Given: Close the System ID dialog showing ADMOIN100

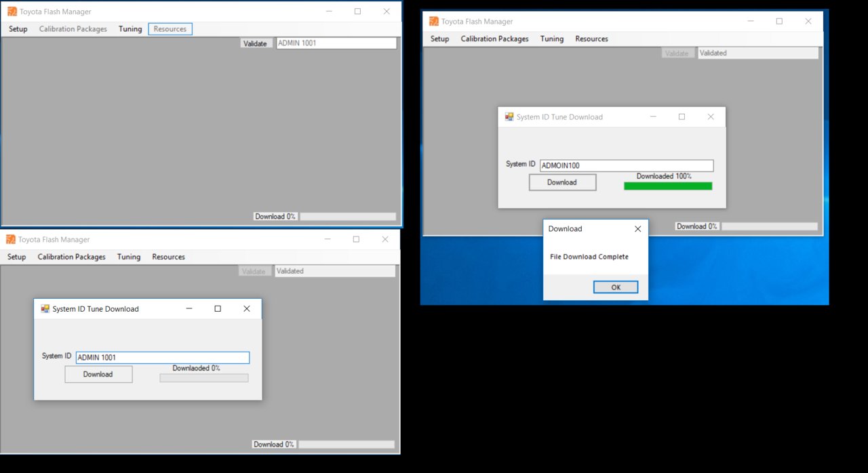Looking at the screenshot, I should (x=711, y=117).
